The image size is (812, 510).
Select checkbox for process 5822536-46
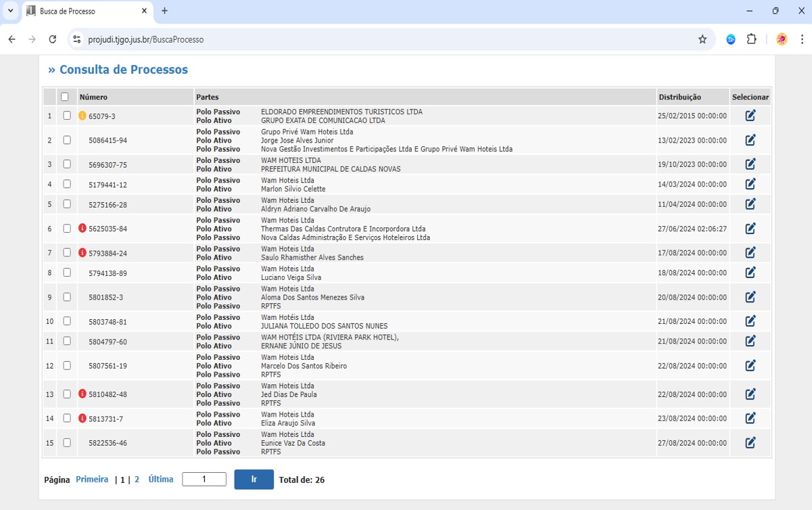[67, 443]
